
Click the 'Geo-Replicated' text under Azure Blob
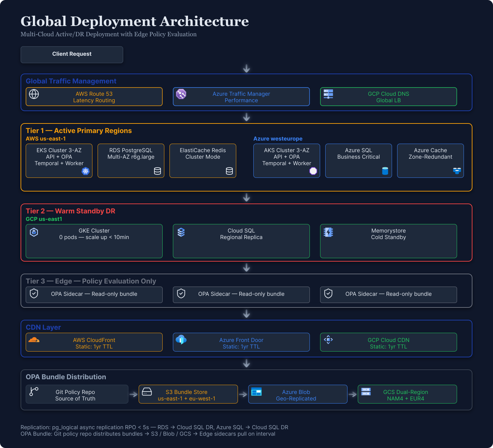click(x=296, y=398)
